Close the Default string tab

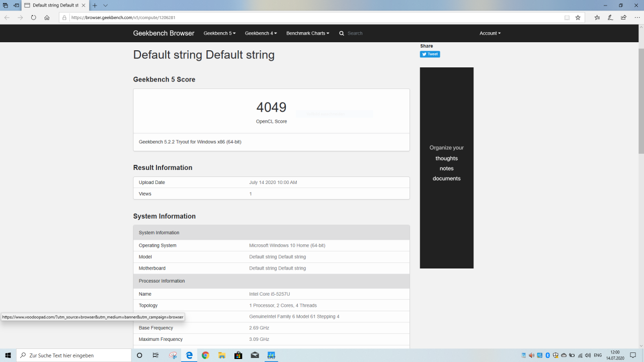84,5
